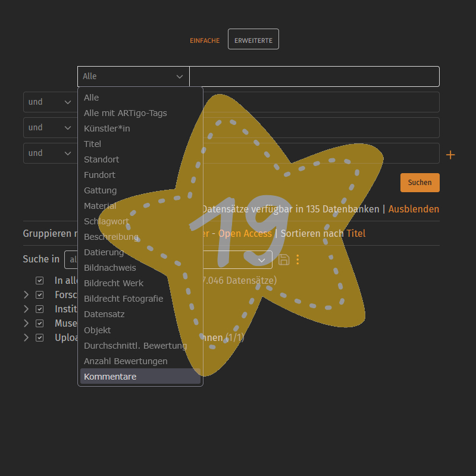Switch to the Erweiterte search tab

253,39
